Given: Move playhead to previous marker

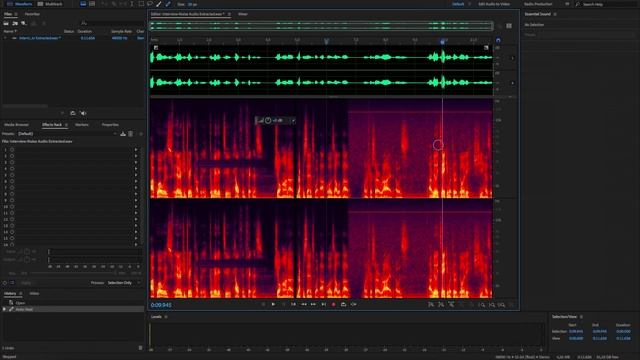Looking at the screenshot, I should (x=293, y=304).
